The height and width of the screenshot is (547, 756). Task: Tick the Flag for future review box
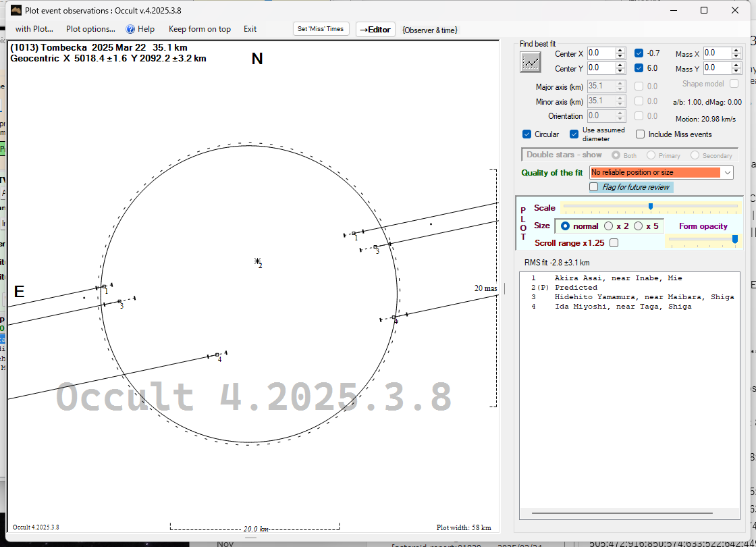594,187
